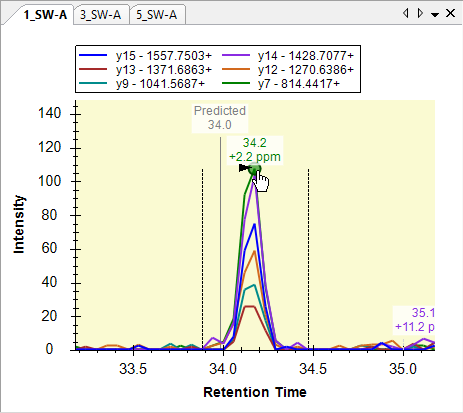Click the left dashed peak integration boundary
This screenshot has height=413, width=463.
tap(202, 259)
